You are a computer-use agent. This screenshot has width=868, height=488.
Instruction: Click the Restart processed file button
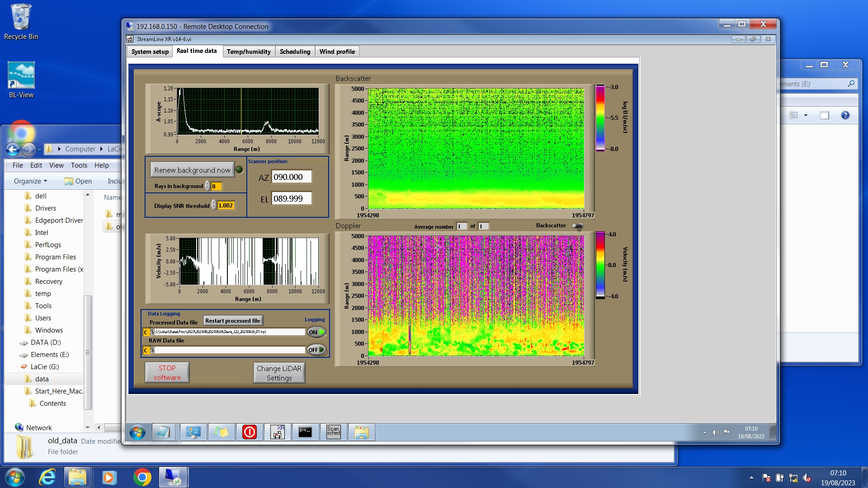point(232,321)
